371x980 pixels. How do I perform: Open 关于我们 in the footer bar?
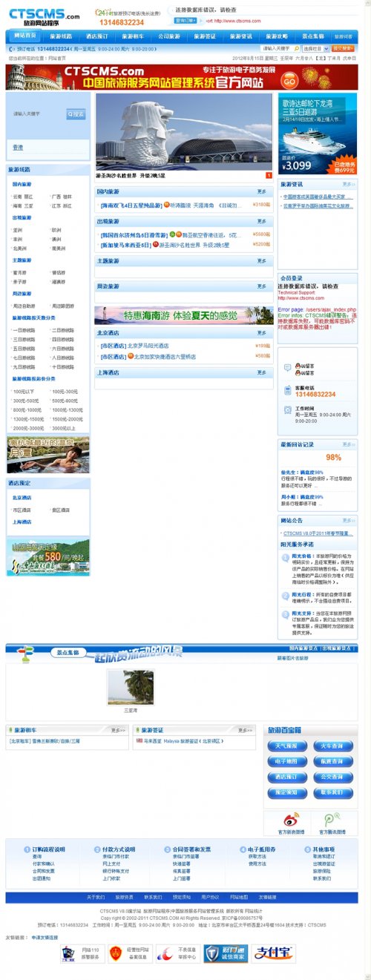[94, 898]
